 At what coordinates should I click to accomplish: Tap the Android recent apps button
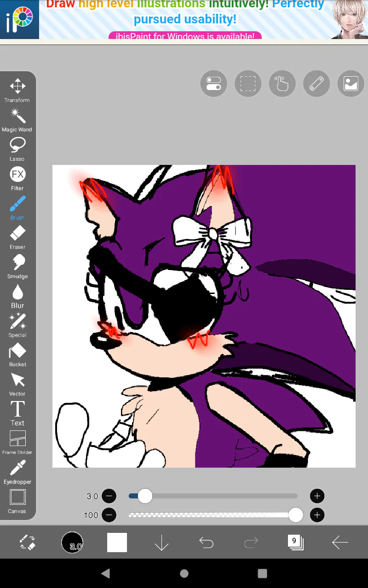click(x=262, y=573)
